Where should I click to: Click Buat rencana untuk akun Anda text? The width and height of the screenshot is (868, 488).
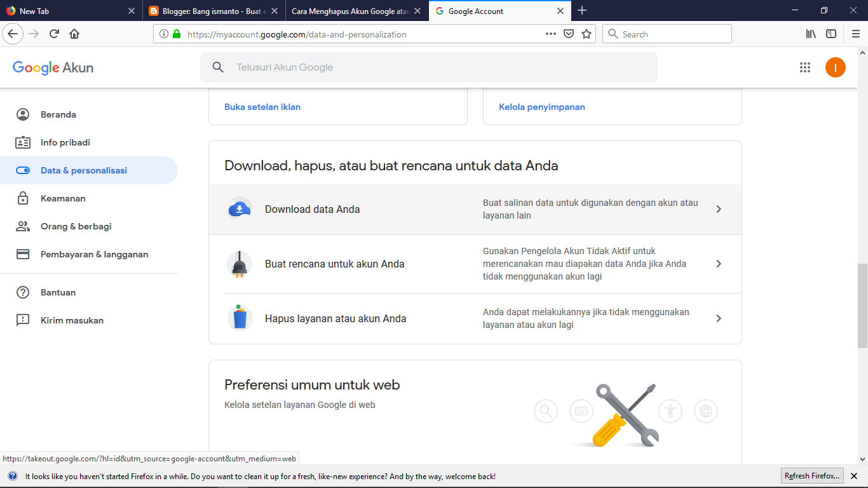(x=335, y=264)
